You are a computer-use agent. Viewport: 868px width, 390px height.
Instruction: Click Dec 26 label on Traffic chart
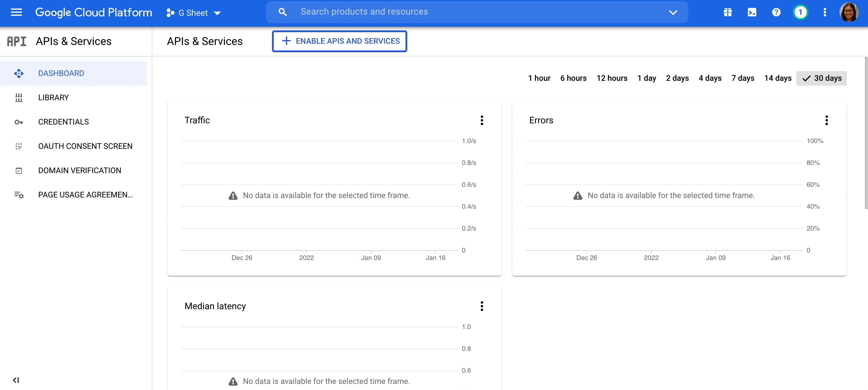click(x=242, y=258)
